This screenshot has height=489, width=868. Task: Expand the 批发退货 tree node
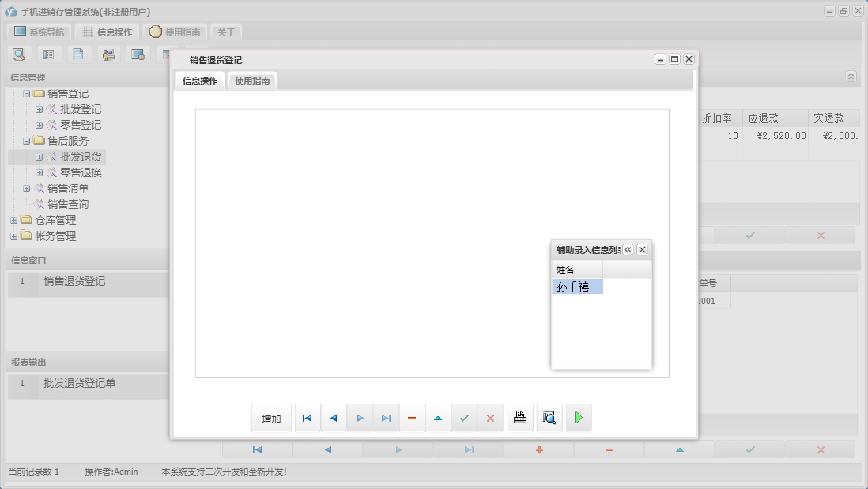[39, 157]
